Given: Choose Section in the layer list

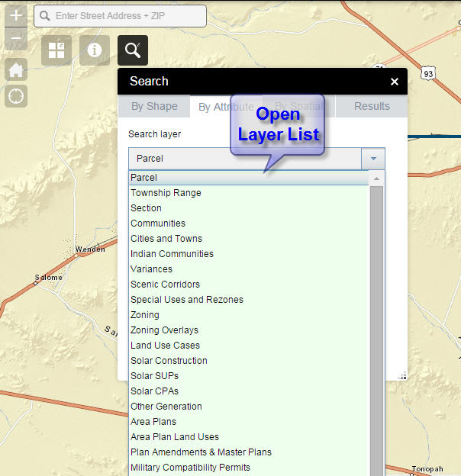Looking at the screenshot, I should pos(248,208).
